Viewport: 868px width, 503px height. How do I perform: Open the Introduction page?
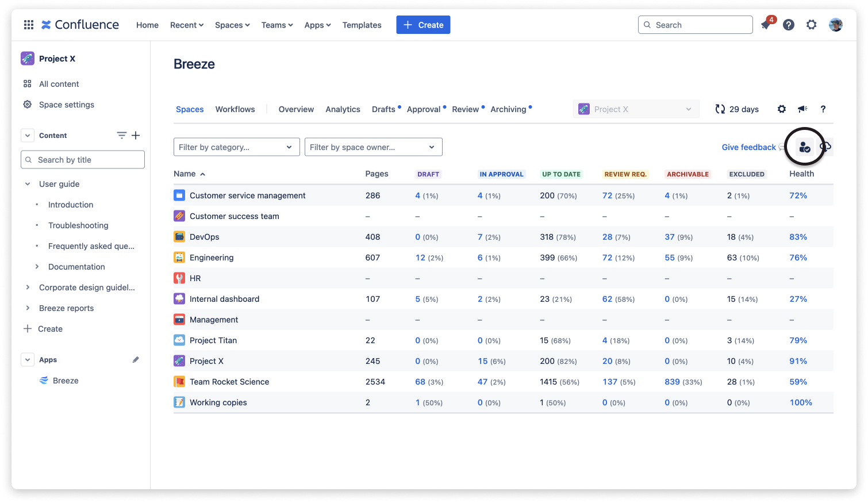(71, 205)
